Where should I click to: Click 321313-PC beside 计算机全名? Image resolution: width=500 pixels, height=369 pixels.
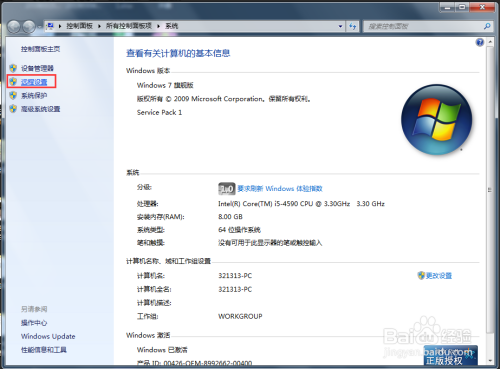(x=235, y=289)
